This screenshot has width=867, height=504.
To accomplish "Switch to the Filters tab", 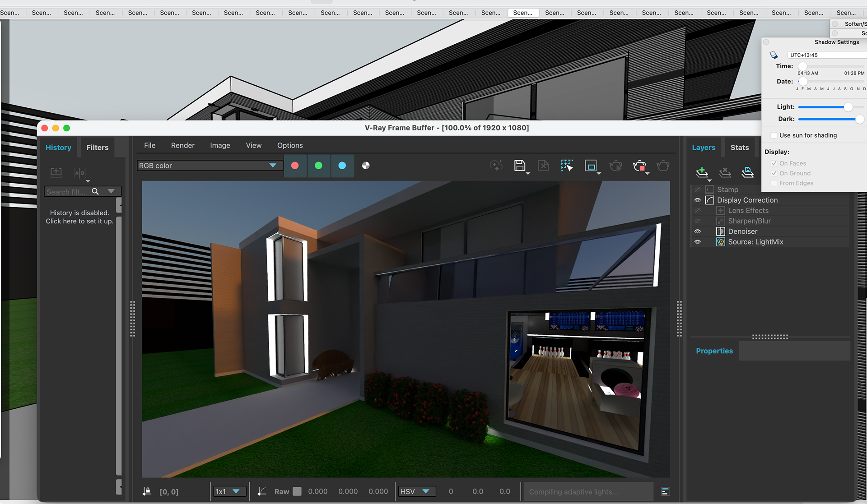I will tap(97, 148).
